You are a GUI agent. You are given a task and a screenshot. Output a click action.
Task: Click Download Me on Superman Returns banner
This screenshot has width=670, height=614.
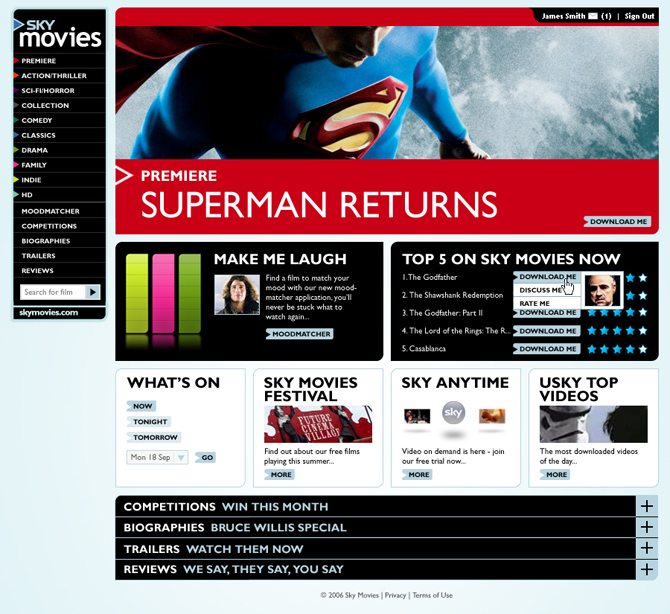point(618,221)
